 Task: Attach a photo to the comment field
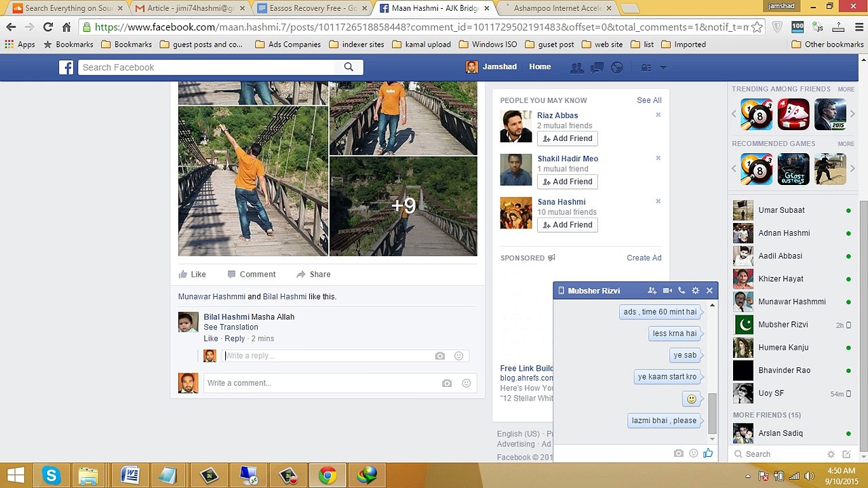pos(447,383)
